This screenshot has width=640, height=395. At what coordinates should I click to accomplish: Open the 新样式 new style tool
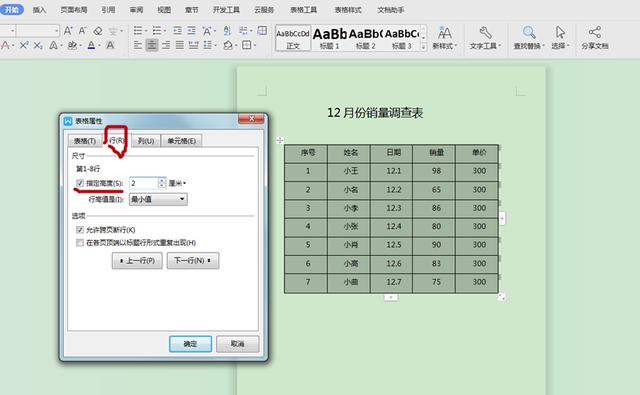(x=444, y=38)
